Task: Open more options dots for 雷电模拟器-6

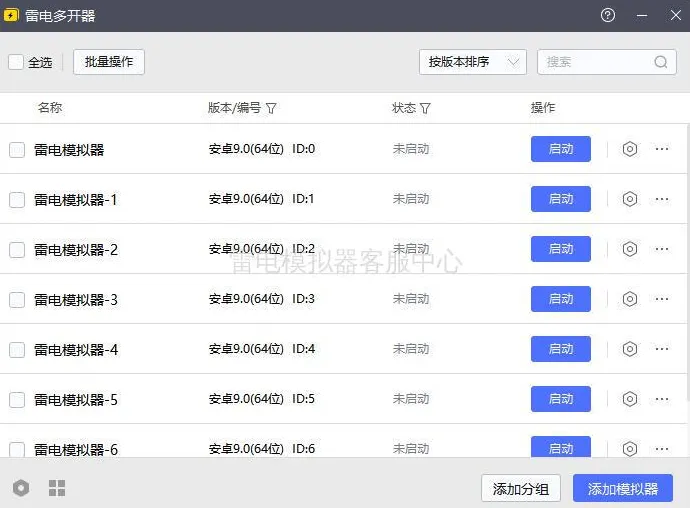Action: [662, 449]
